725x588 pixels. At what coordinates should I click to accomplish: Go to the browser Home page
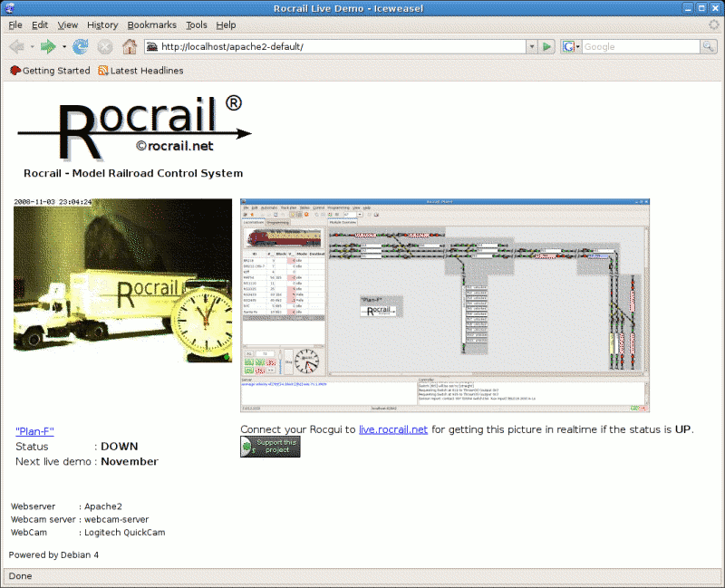click(x=130, y=46)
